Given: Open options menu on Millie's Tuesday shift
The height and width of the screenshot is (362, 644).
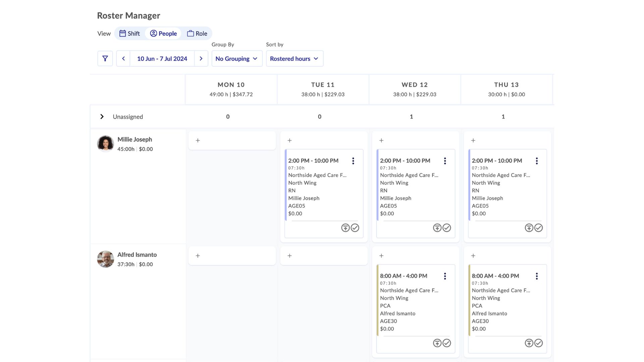Looking at the screenshot, I should pyautogui.click(x=353, y=161).
